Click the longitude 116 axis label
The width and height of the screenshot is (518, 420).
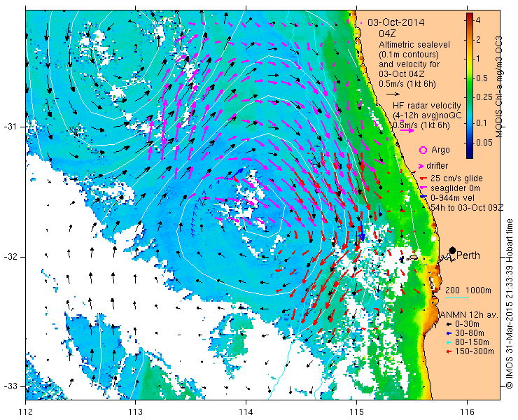[467, 412]
